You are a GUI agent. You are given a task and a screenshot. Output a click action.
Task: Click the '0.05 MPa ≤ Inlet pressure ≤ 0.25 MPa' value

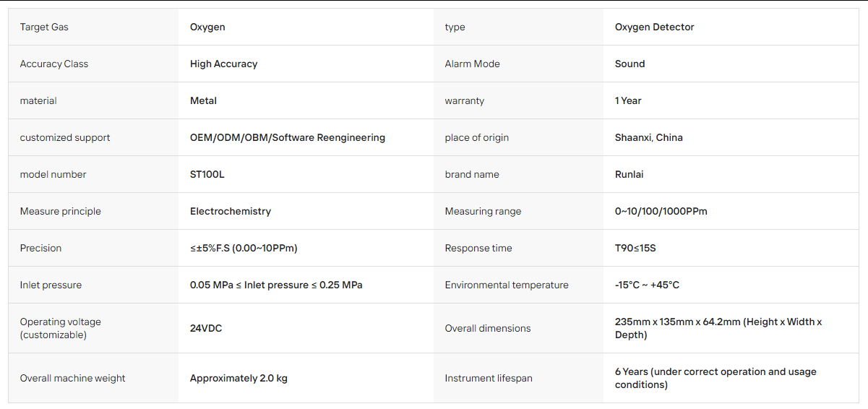pyautogui.click(x=276, y=285)
